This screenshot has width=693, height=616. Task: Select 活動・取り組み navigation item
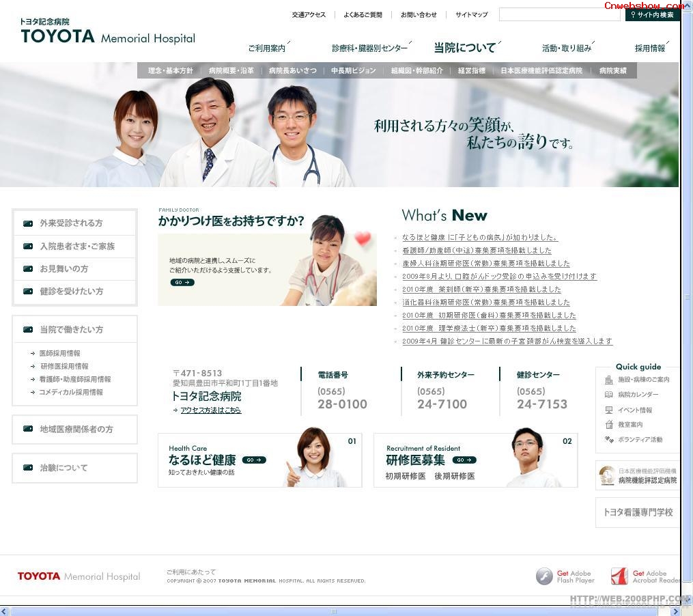[x=567, y=48]
